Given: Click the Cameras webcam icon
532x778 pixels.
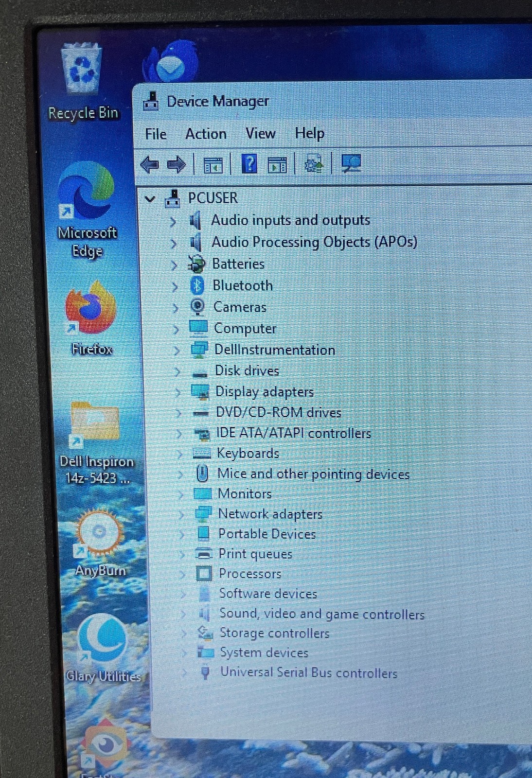Looking at the screenshot, I should (197, 307).
